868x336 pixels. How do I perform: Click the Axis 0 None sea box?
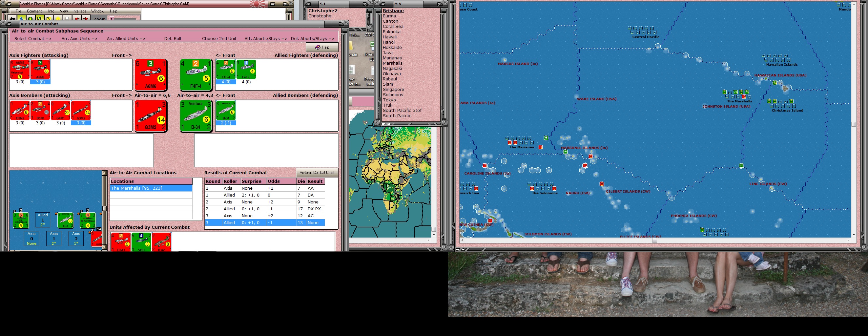pyautogui.click(x=31, y=239)
